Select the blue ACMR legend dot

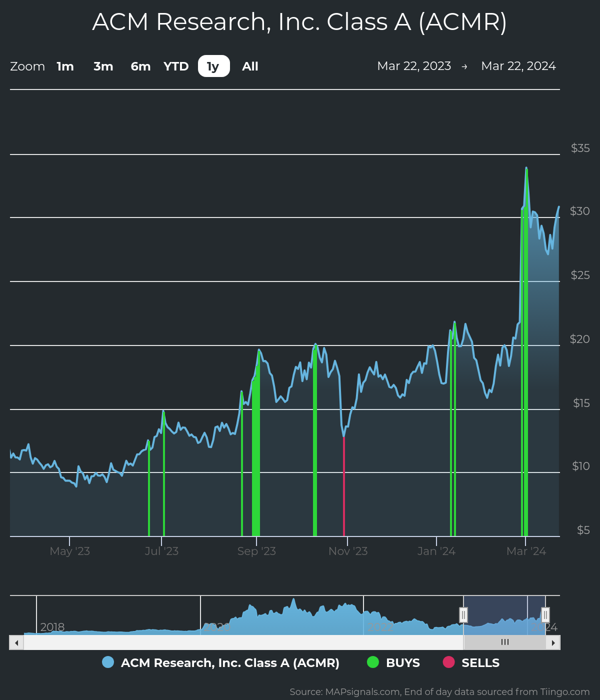(x=108, y=662)
